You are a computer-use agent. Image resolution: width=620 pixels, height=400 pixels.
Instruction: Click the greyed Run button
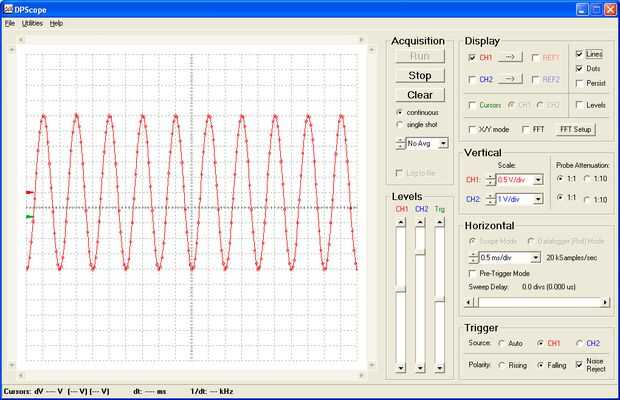pos(420,56)
